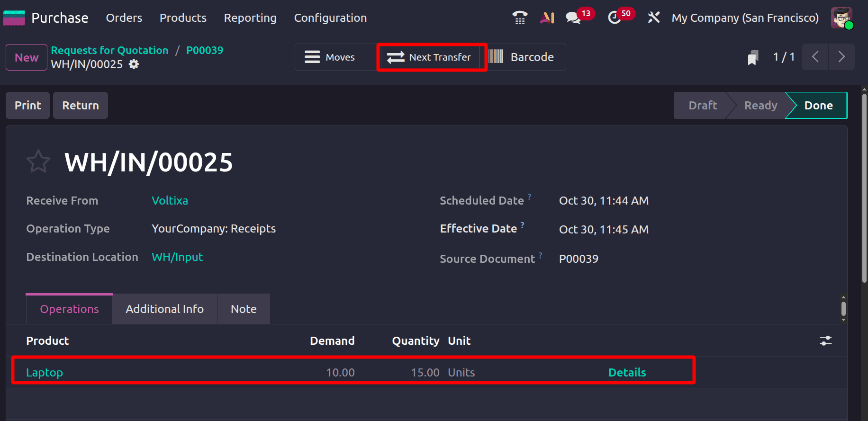868x421 pixels.
Task: Click the New button
Action: (x=27, y=57)
